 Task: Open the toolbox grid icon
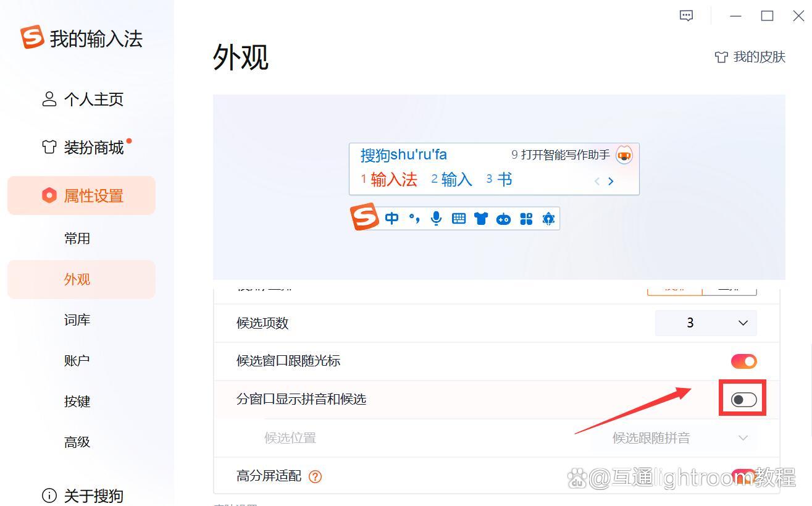[x=525, y=218]
